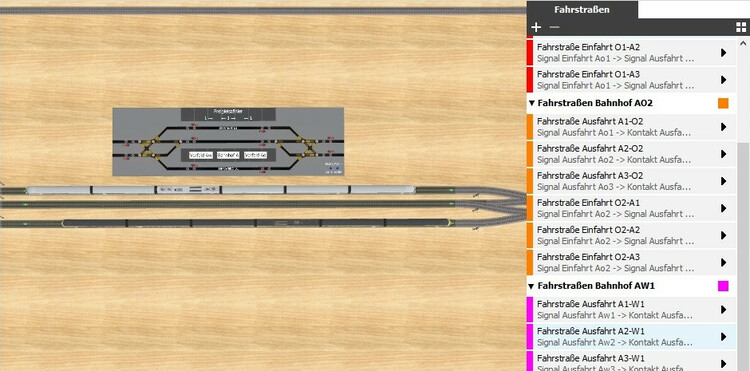Screen dimensions: 750x371
Task: Click the magenta color swatch of Bahnhof AW1
Action: click(723, 286)
